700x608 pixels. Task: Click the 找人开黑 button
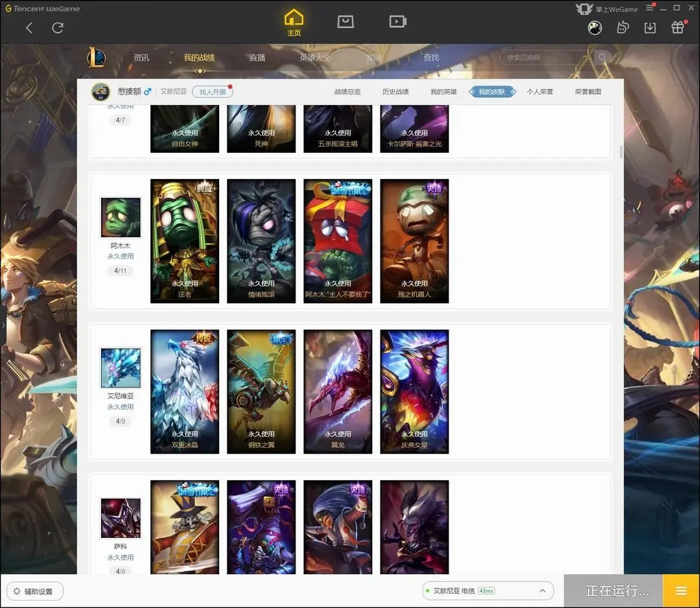tap(213, 92)
